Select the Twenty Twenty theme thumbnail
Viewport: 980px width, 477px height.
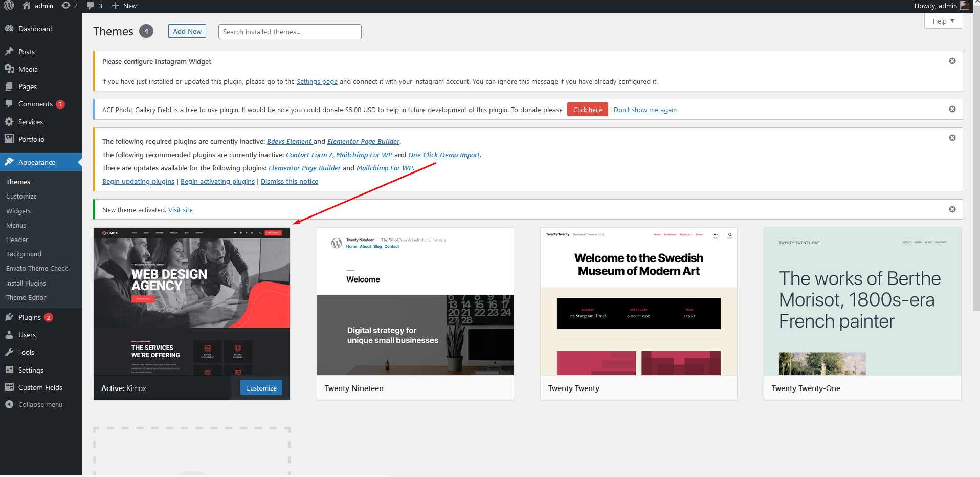coord(639,301)
